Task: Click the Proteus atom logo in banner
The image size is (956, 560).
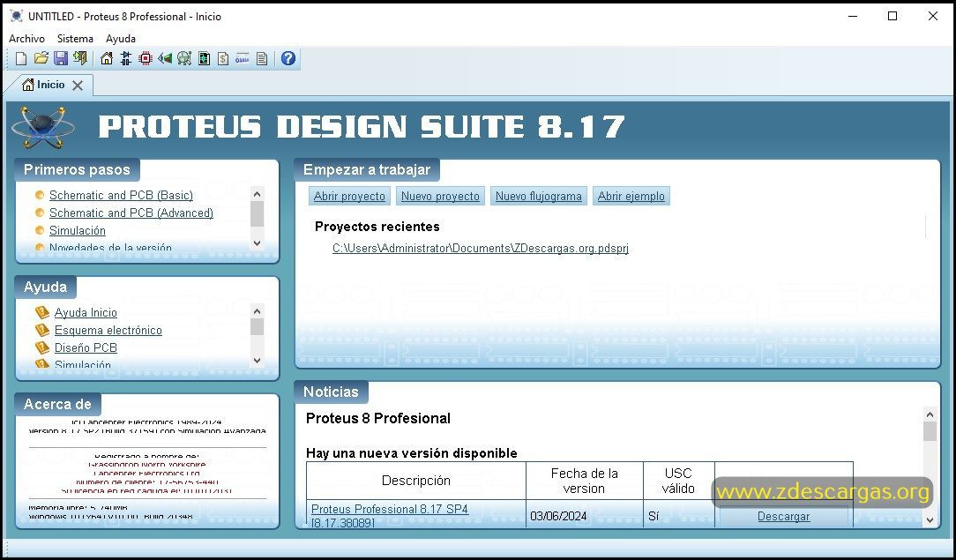Action: pos(42,127)
